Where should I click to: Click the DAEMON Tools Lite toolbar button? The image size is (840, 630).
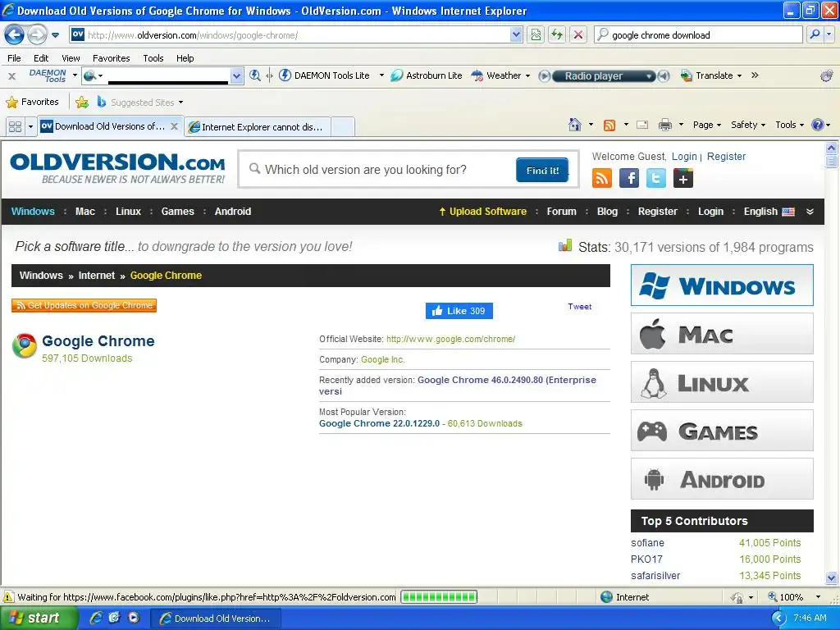tap(325, 75)
